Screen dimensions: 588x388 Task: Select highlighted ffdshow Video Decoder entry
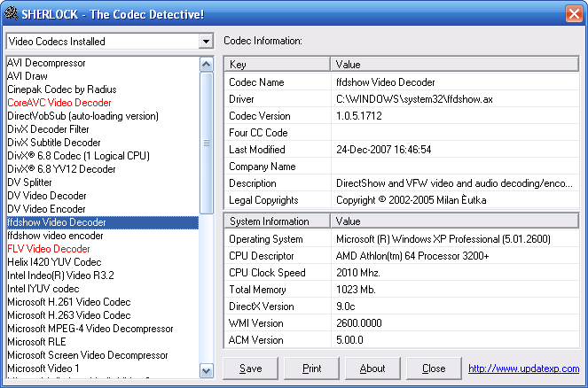coord(103,222)
